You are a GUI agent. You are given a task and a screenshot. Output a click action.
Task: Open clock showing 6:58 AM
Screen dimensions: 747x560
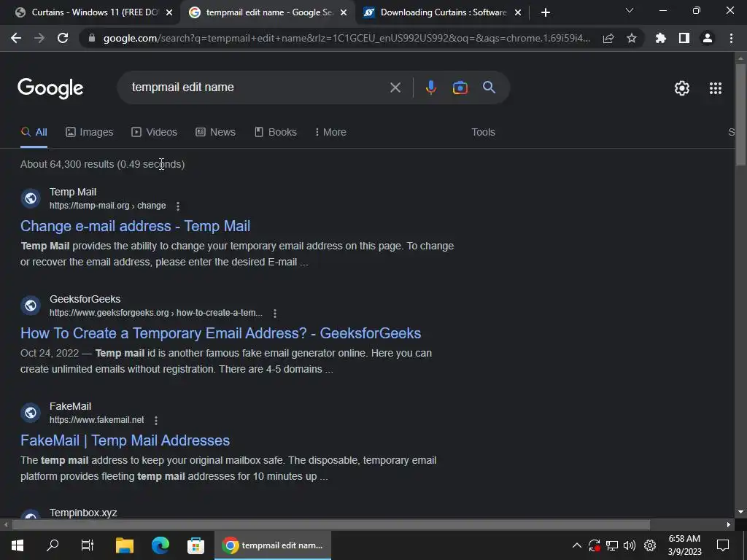tap(684, 545)
